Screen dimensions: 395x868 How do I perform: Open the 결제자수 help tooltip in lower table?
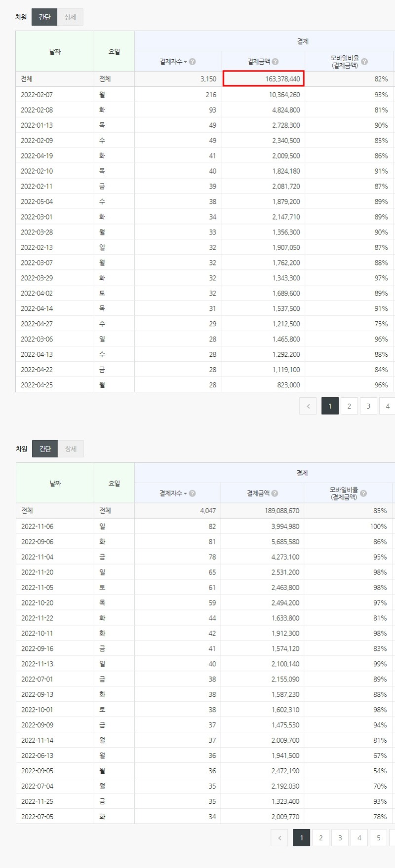(x=193, y=493)
